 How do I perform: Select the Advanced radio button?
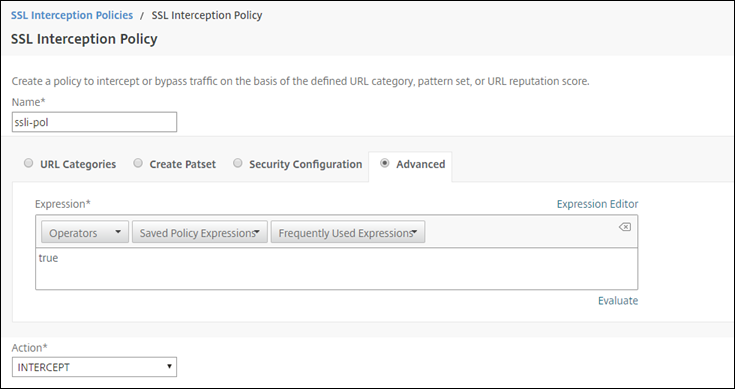click(384, 163)
